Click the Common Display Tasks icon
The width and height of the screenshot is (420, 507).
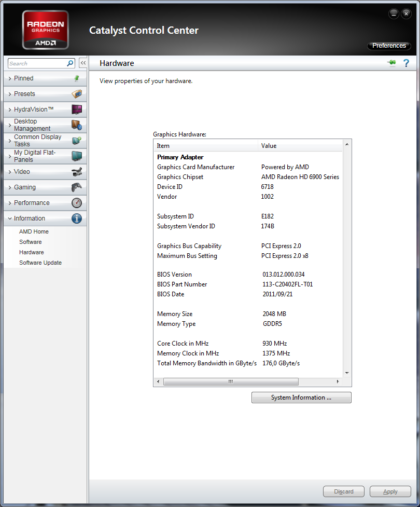[x=77, y=141]
